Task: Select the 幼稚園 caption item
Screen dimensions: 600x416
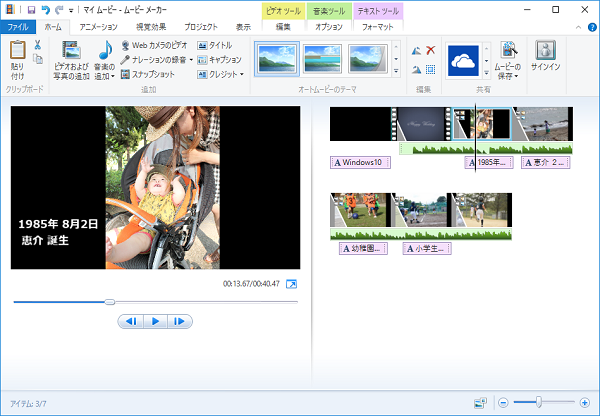Action: (x=363, y=249)
